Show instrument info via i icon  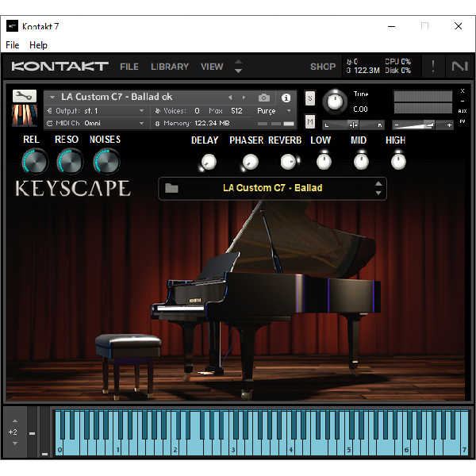(x=286, y=98)
